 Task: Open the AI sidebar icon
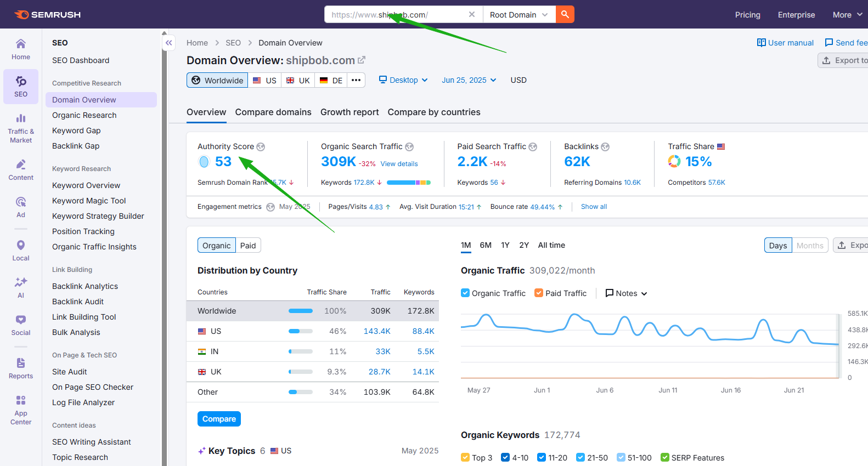(21, 287)
